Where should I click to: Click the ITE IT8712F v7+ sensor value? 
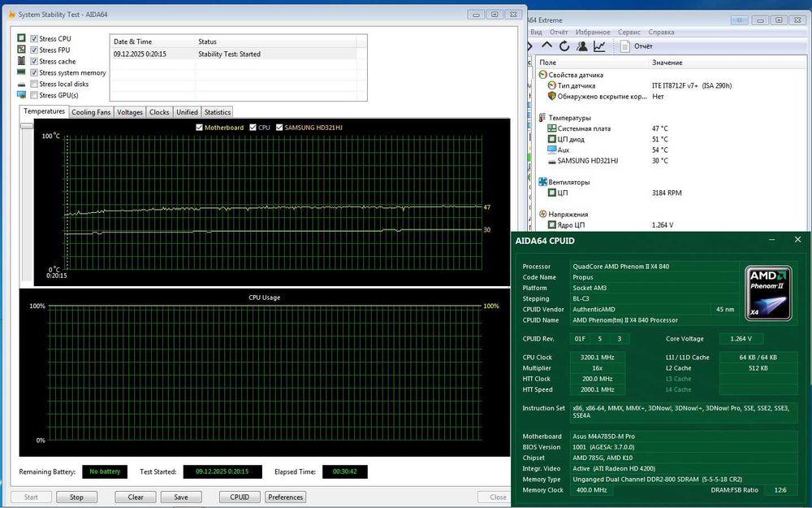point(692,85)
